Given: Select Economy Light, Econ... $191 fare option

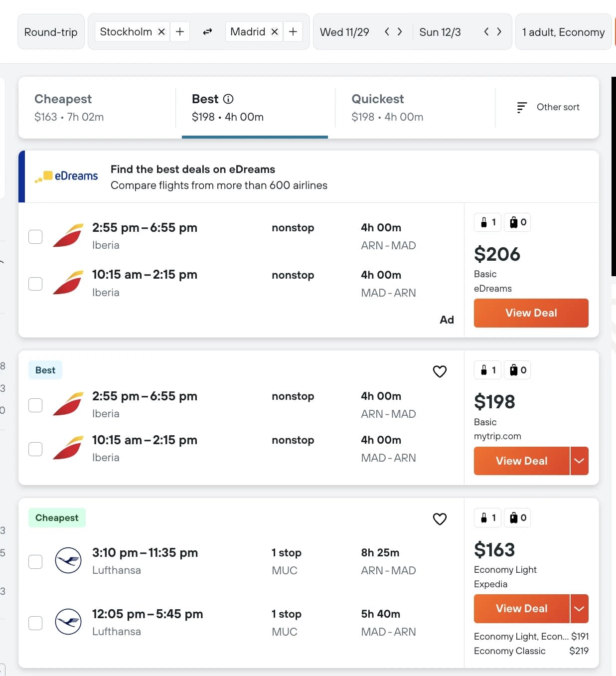Looking at the screenshot, I should 531,636.
